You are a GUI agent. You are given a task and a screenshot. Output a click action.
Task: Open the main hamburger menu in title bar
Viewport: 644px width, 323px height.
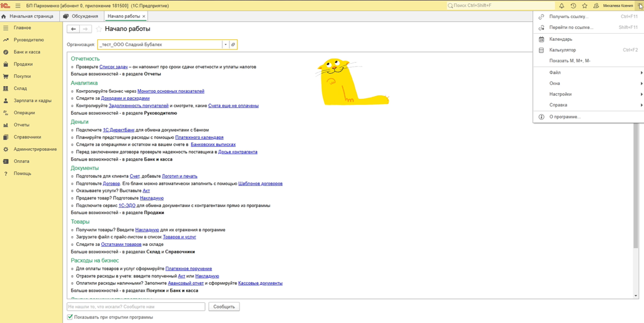[18, 6]
